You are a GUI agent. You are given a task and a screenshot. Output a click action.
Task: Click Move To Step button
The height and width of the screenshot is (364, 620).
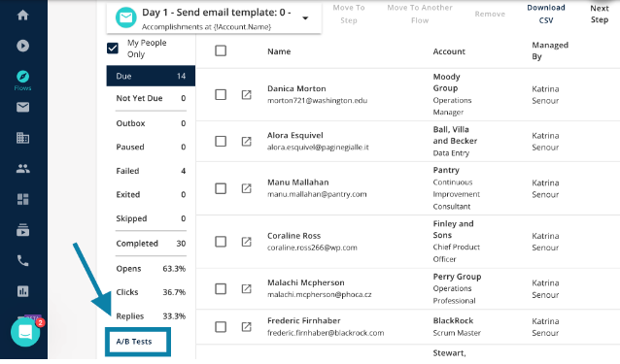coord(349,14)
